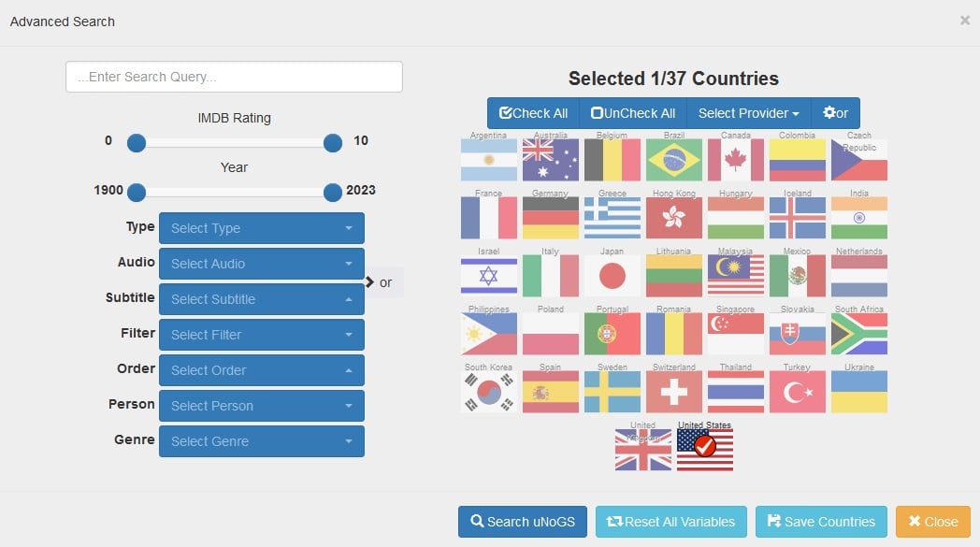Select the Romania flag
This screenshot has height=547, width=980.
pos(673,335)
